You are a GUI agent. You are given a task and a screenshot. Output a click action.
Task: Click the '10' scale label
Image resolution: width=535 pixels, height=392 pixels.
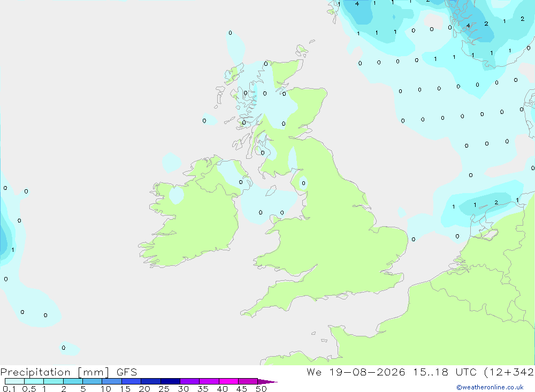pos(106,389)
